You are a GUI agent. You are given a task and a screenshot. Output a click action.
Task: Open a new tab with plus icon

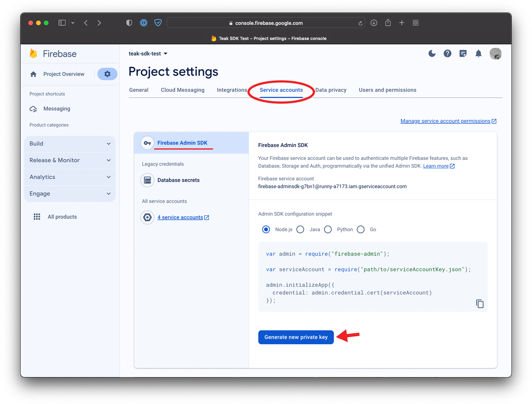tap(402, 23)
